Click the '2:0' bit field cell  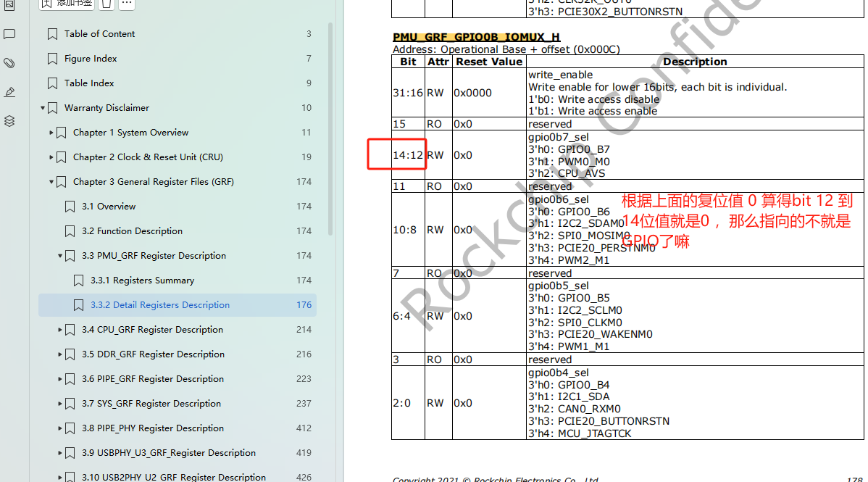pyautogui.click(x=408, y=403)
